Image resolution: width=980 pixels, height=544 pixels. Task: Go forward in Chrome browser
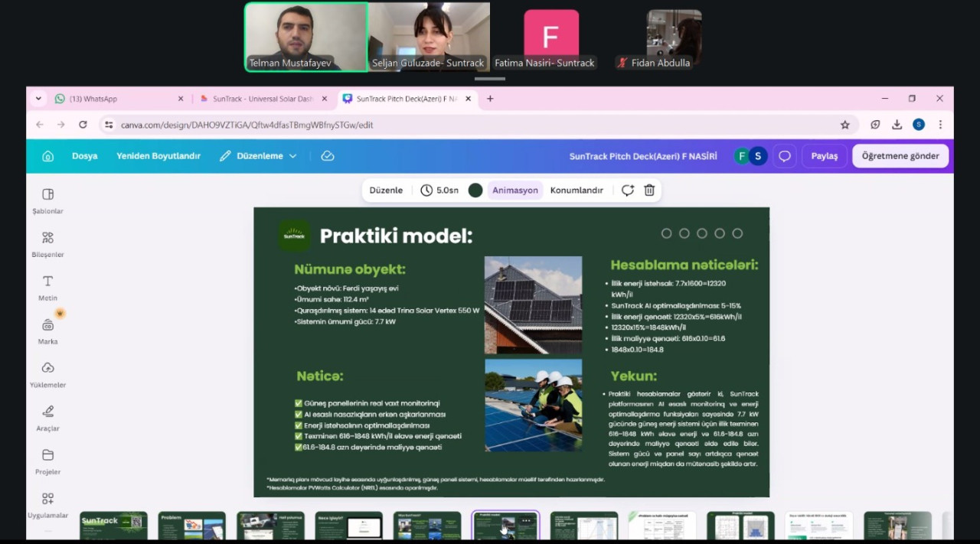[x=61, y=125]
